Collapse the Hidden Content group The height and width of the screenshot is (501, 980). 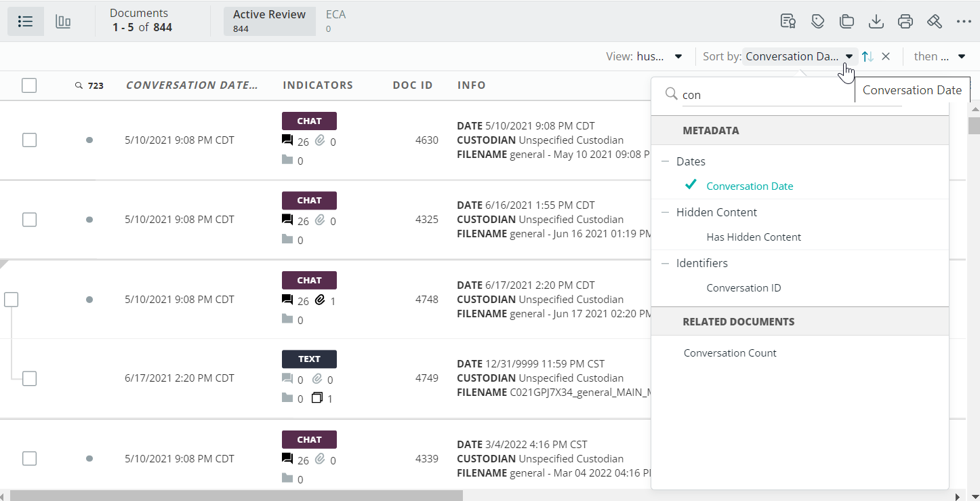pyautogui.click(x=665, y=212)
